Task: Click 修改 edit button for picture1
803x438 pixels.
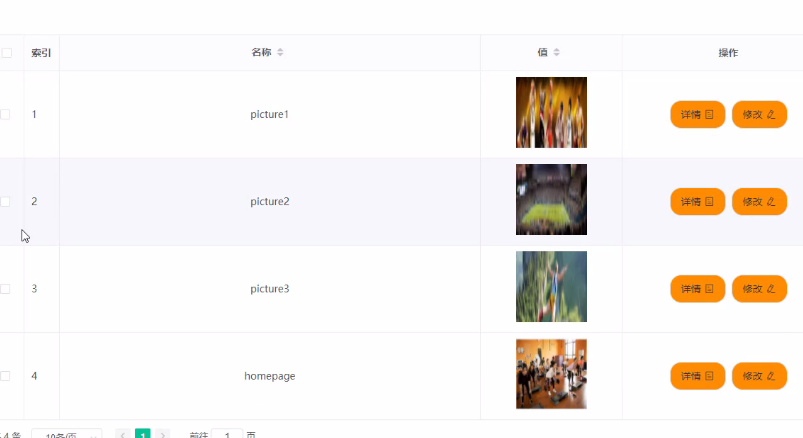Action: [x=759, y=114]
